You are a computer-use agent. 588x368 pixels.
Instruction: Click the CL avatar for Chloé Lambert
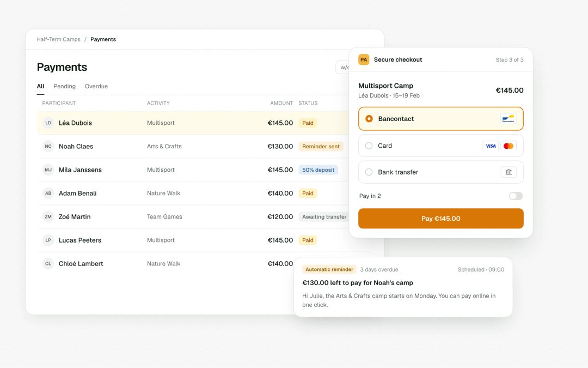pyautogui.click(x=48, y=264)
